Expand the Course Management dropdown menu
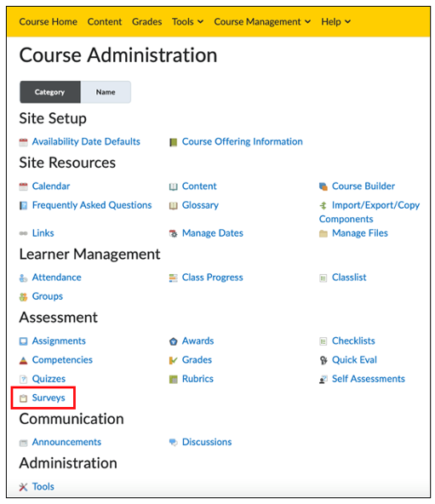The width and height of the screenshot is (435, 504). click(262, 21)
